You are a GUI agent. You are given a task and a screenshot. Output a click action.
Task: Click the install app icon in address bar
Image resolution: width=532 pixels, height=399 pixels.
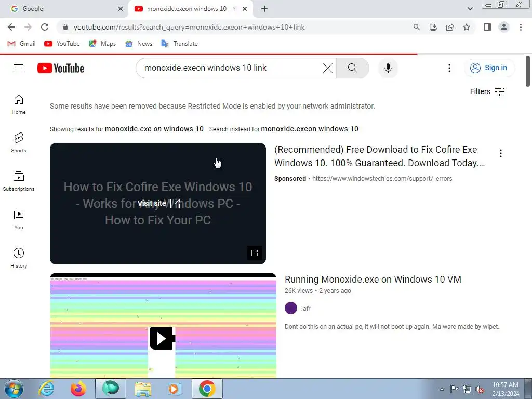pyautogui.click(x=433, y=27)
